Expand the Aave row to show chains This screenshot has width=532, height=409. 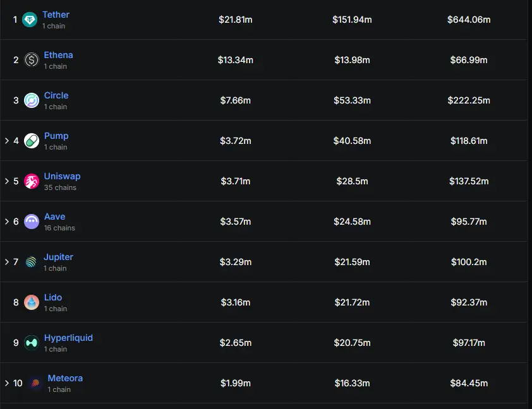[x=7, y=222]
